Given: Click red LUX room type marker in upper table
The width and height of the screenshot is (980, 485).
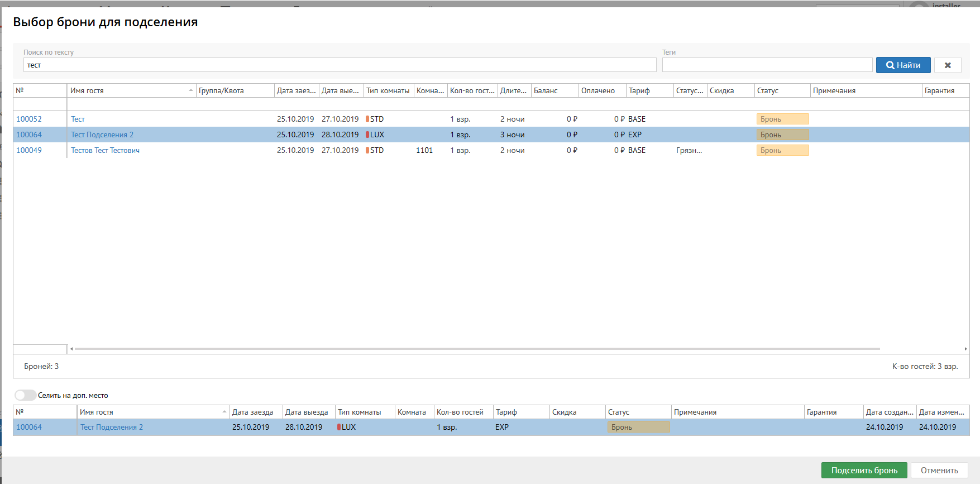Looking at the screenshot, I should [x=368, y=135].
